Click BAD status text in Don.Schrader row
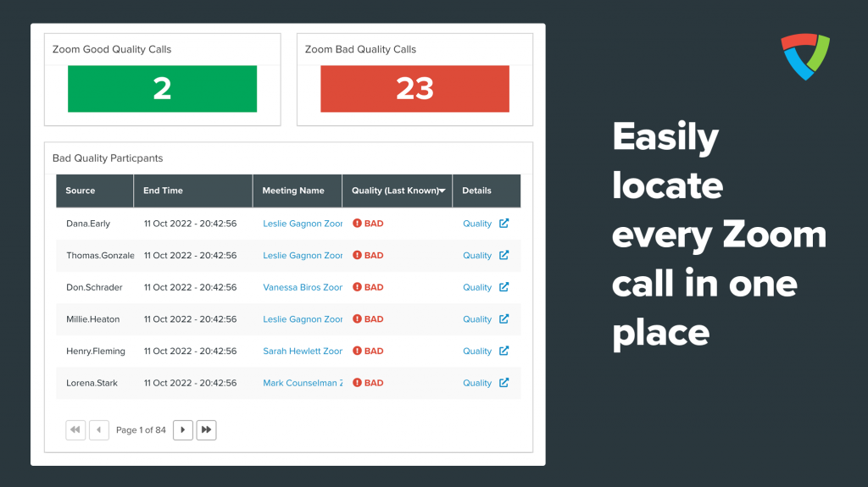The height and width of the screenshot is (487, 868). pos(374,287)
